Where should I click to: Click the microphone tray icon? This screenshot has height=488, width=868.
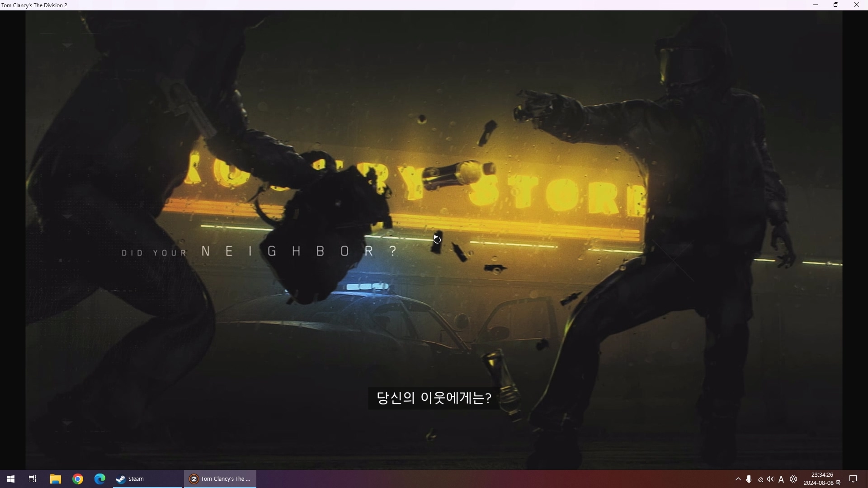[749, 479]
